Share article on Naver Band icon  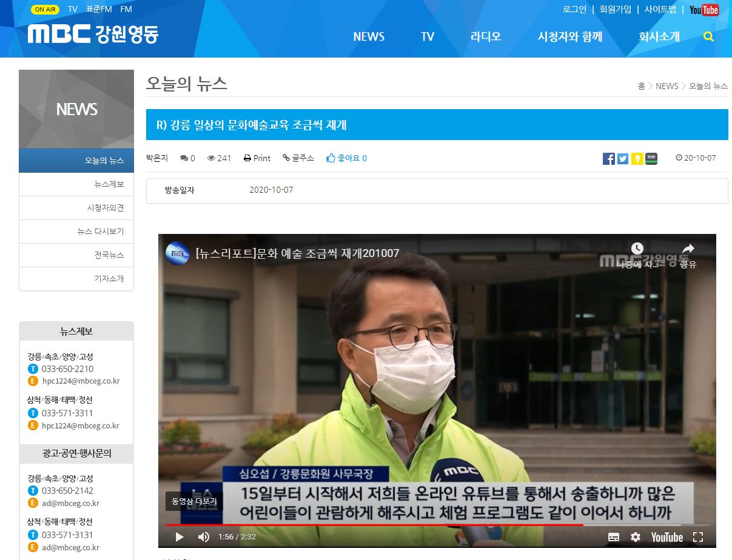point(651,159)
